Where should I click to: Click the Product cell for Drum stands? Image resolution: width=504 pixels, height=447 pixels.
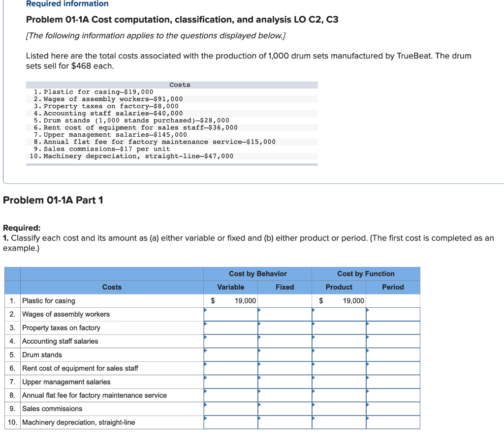pyautogui.click(x=339, y=355)
